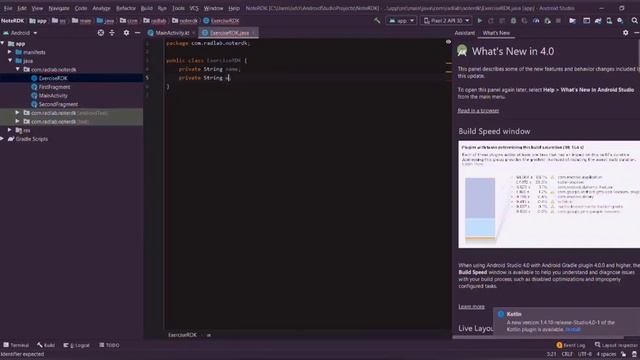
Task: Click Attach Debugger to Android Process icon
Action: tap(547, 20)
